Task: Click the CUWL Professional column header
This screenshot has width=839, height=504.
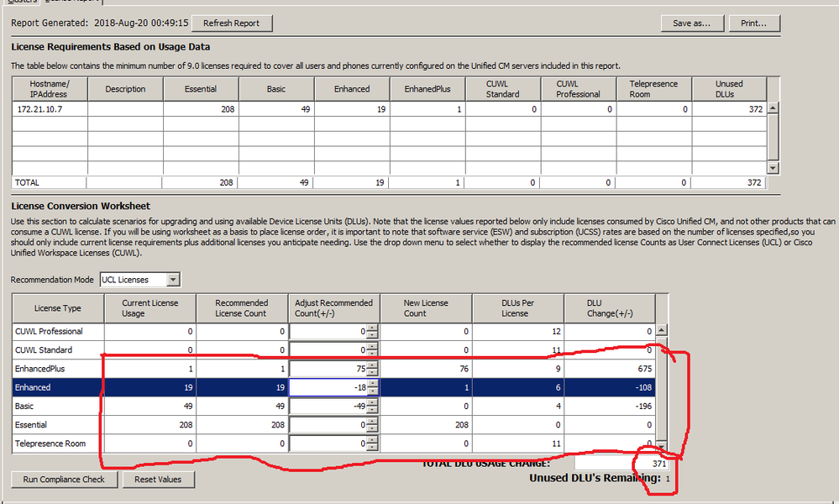Action: [578, 89]
